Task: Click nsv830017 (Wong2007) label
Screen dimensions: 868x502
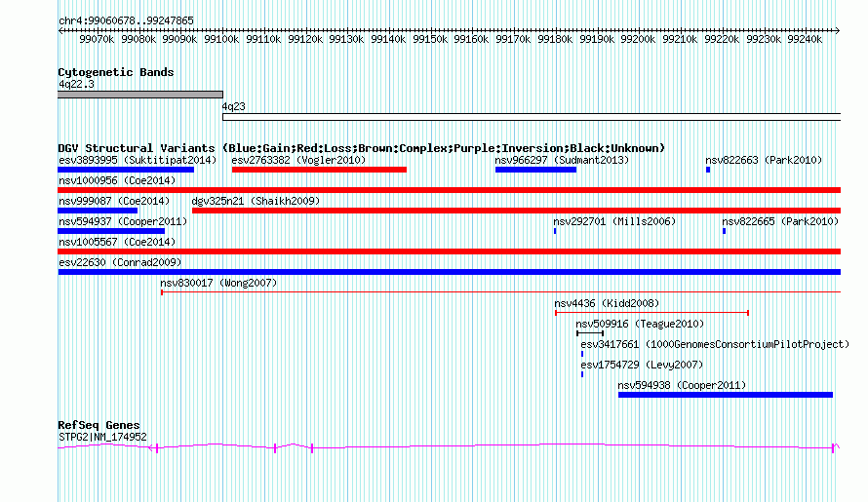Action: 218,283
